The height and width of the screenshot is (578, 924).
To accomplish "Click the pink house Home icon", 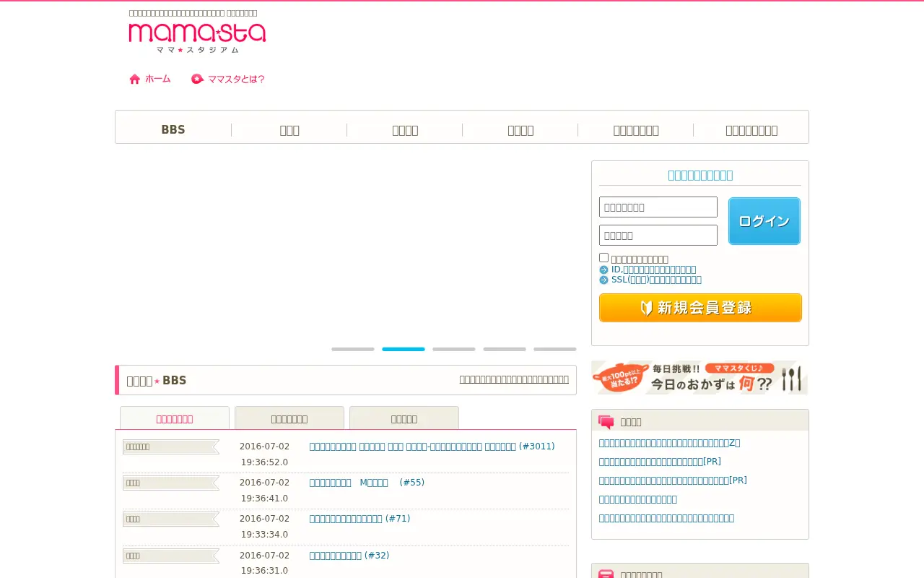I will 135,79.
